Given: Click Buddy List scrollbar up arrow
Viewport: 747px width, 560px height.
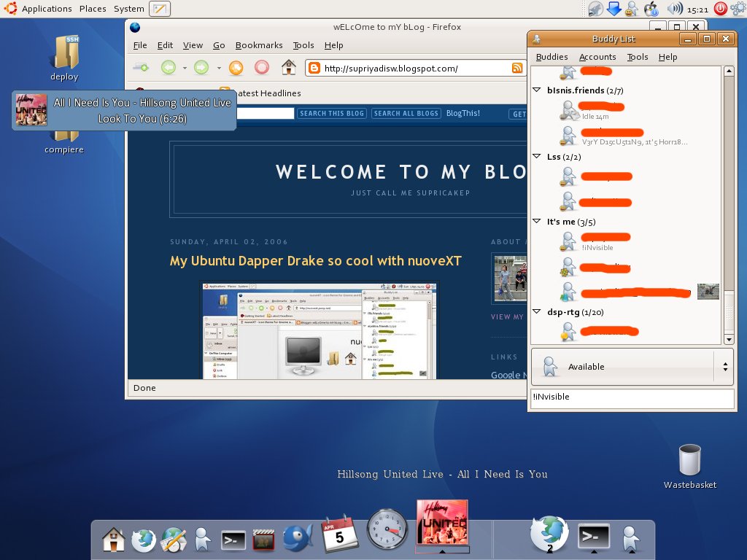Looking at the screenshot, I should pos(729,71).
